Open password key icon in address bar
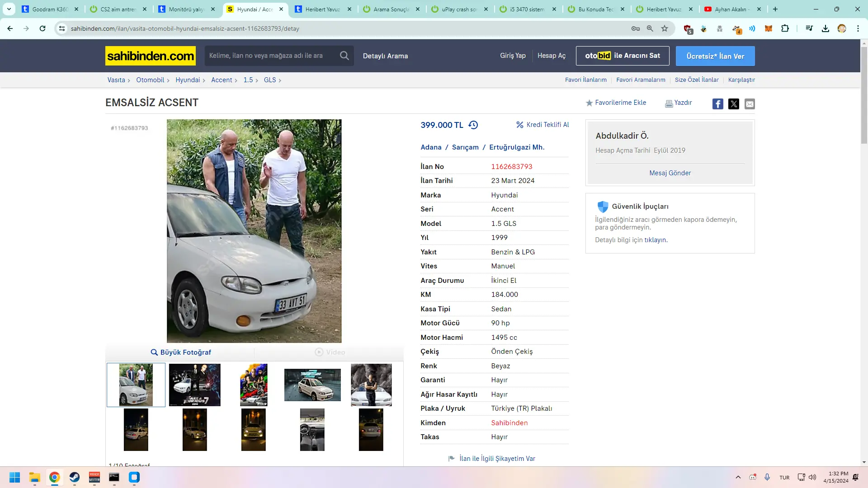The width and height of the screenshot is (868, 488). (636, 28)
